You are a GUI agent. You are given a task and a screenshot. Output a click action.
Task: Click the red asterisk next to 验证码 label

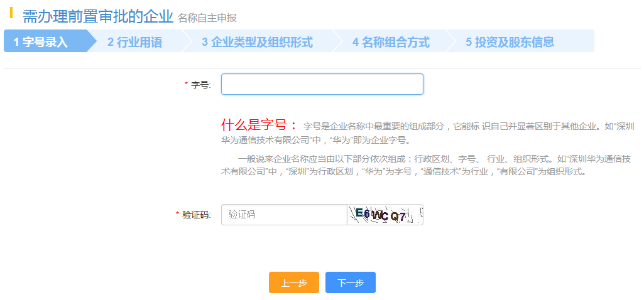coord(177,215)
